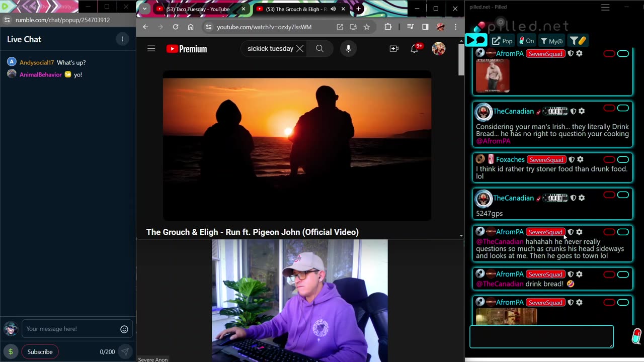Open page in app via address bar icon
This screenshot has width=644, height=362.
coord(340,27)
